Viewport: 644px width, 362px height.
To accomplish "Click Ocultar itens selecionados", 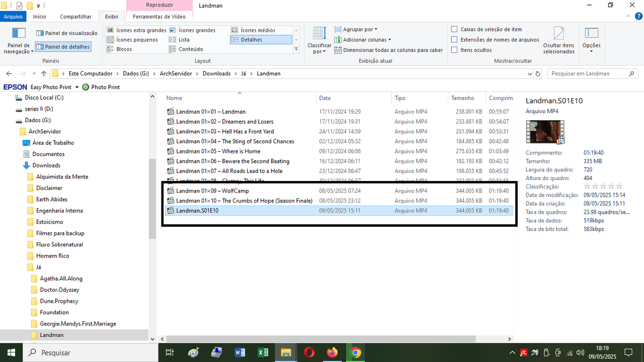I will (x=558, y=40).
